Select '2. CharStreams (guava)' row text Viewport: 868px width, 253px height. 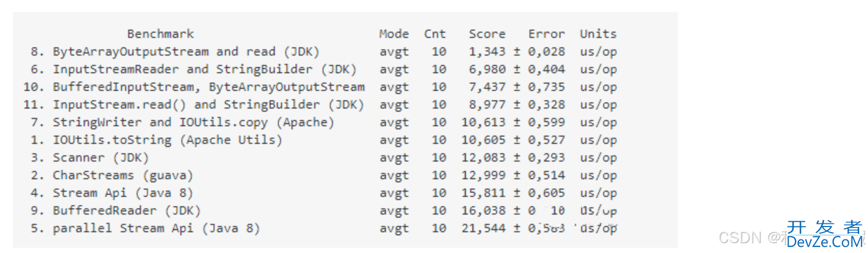click(x=112, y=176)
